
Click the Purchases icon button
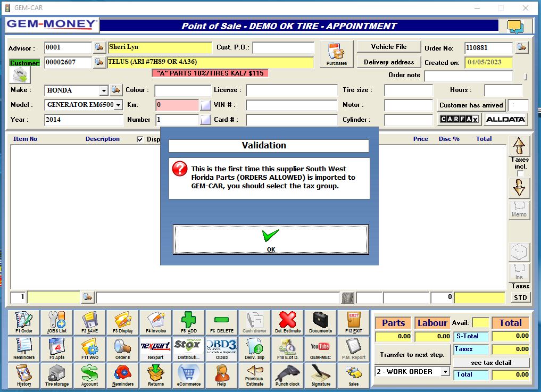336,54
